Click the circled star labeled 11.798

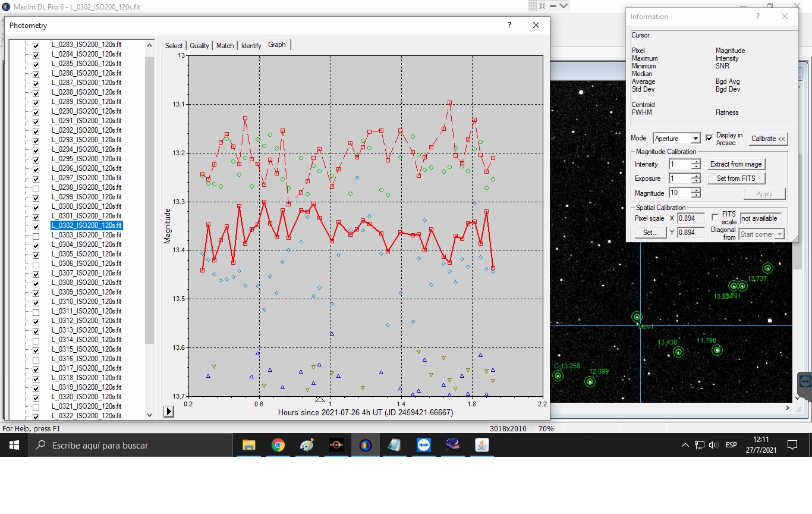pos(717,350)
